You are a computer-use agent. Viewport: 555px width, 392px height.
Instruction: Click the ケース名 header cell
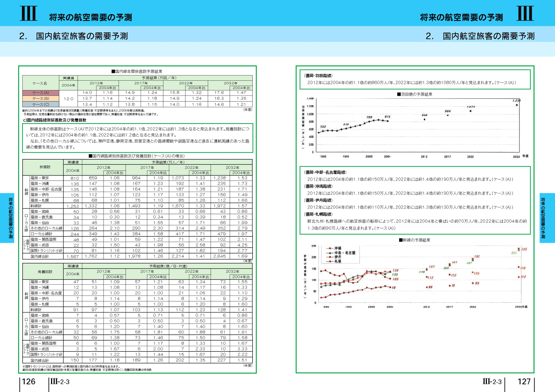(x=41, y=83)
